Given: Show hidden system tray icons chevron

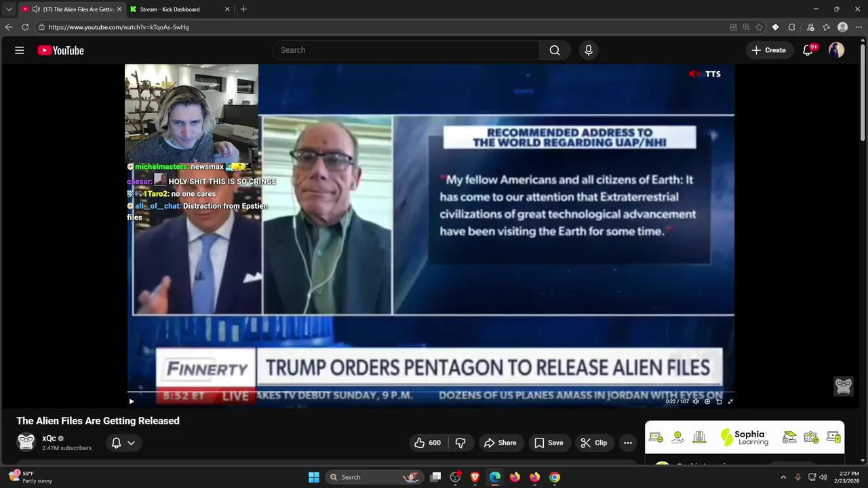Looking at the screenshot, I should click(x=783, y=477).
